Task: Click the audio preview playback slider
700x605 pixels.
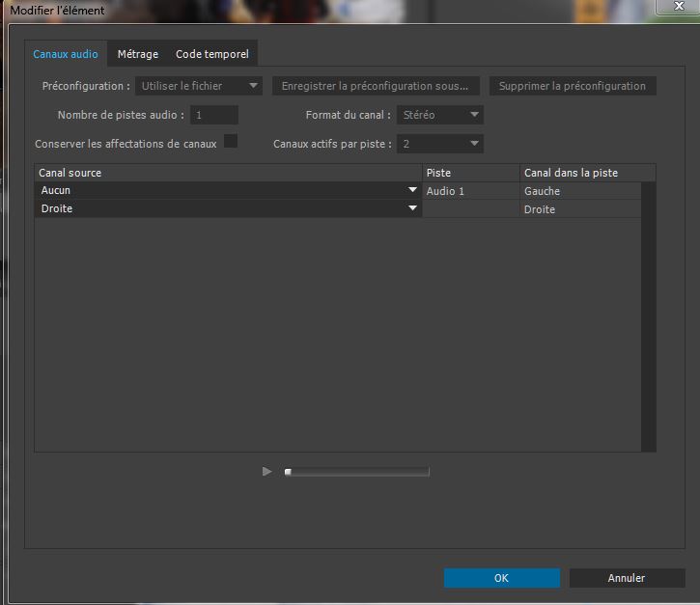Action: tap(356, 472)
